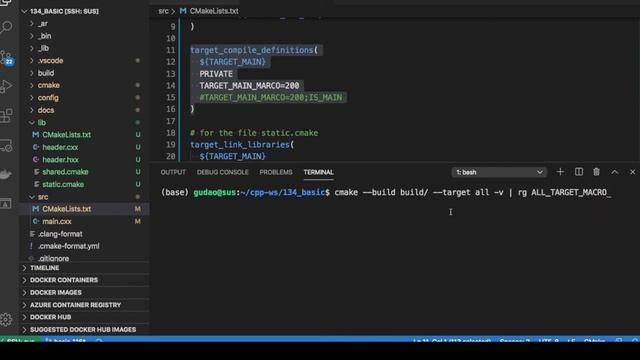This screenshot has width=640, height=360.
Task: Close the terminal panel
Action: pos(632,172)
